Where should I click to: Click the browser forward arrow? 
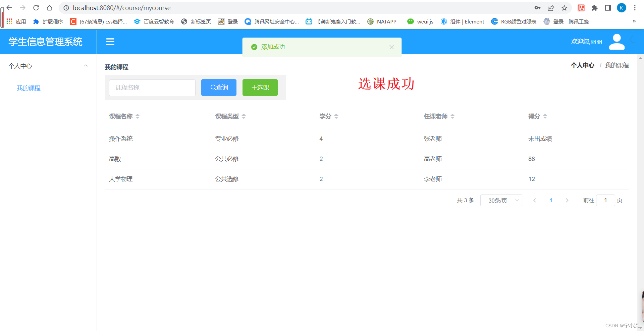tap(23, 8)
